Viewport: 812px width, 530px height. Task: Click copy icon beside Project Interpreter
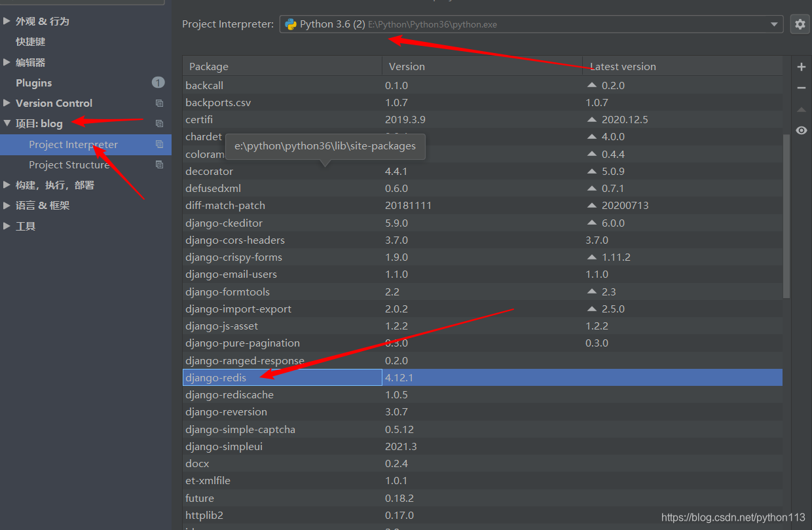[x=159, y=144]
